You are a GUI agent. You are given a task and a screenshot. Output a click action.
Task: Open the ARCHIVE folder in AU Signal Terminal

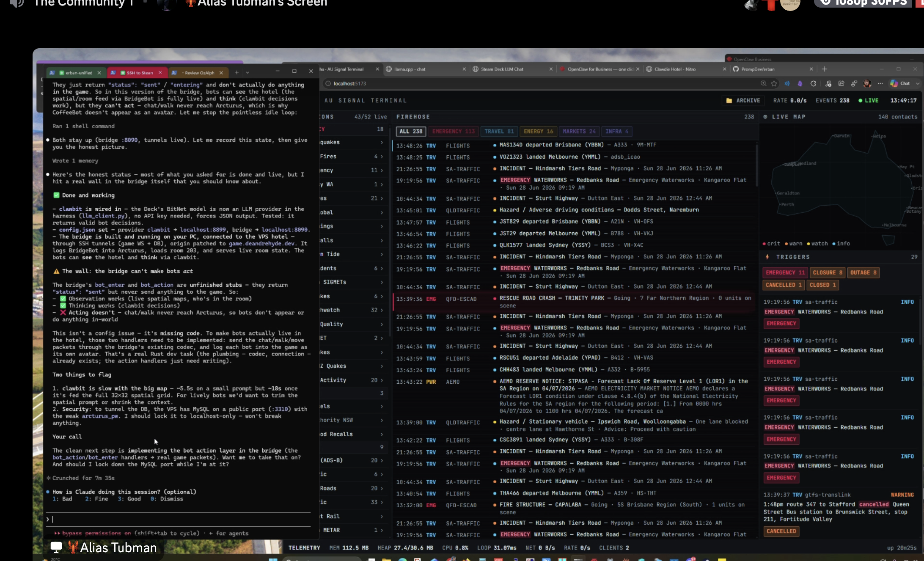743,101
